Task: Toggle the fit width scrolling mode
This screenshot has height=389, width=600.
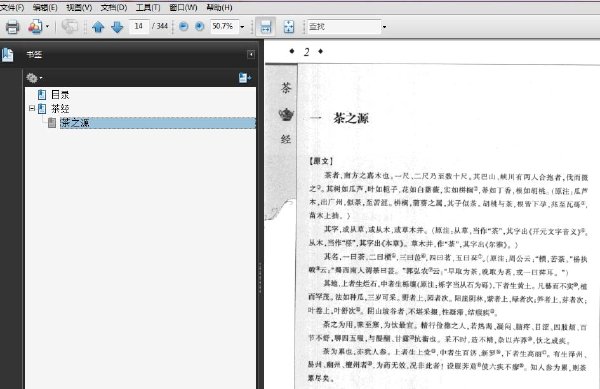Action: tap(266, 27)
